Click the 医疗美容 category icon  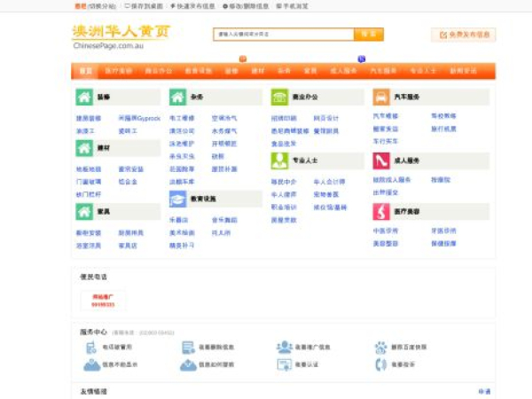[x=381, y=212]
